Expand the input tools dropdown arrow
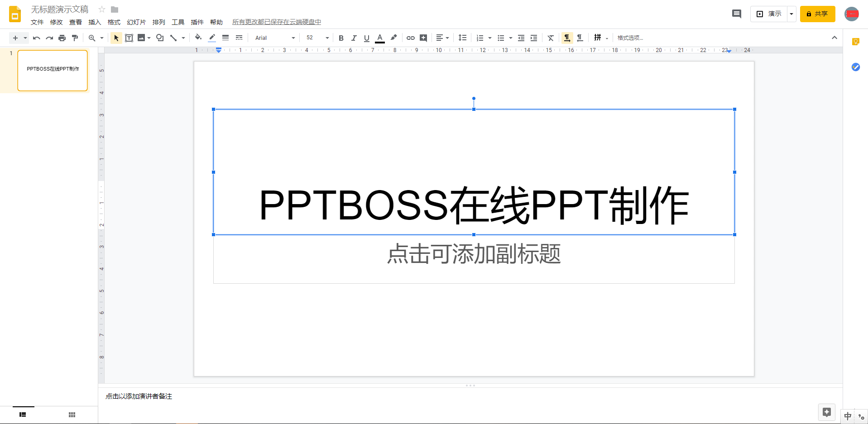 pos(607,38)
